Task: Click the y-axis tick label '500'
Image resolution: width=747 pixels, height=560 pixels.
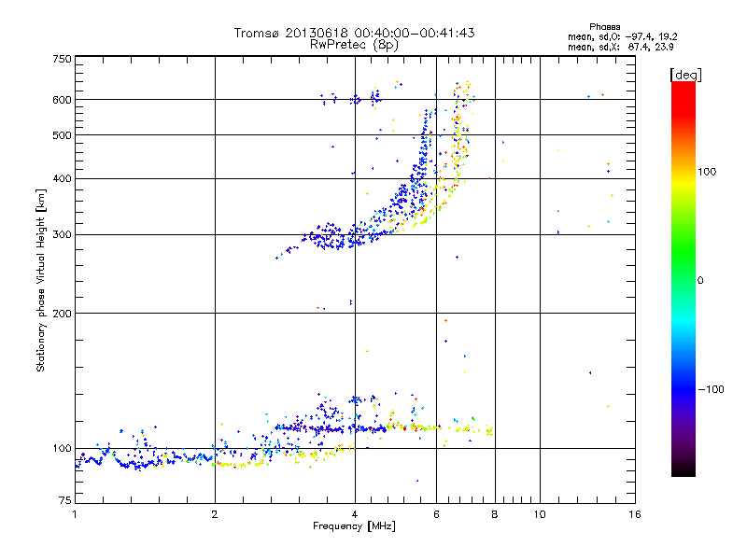Action: pyautogui.click(x=62, y=135)
